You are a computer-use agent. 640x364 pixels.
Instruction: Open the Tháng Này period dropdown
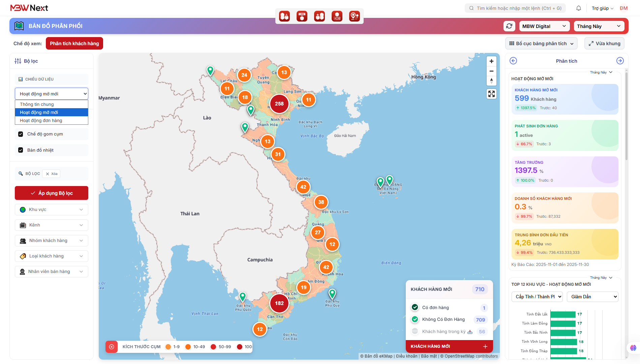599,26
